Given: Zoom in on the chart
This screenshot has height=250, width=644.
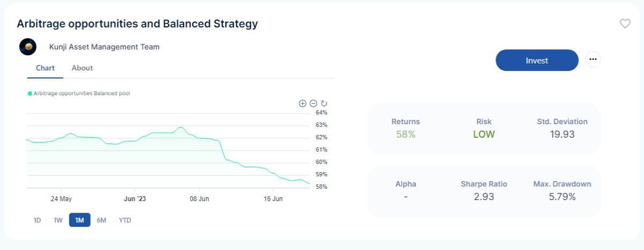Looking at the screenshot, I should 303,103.
